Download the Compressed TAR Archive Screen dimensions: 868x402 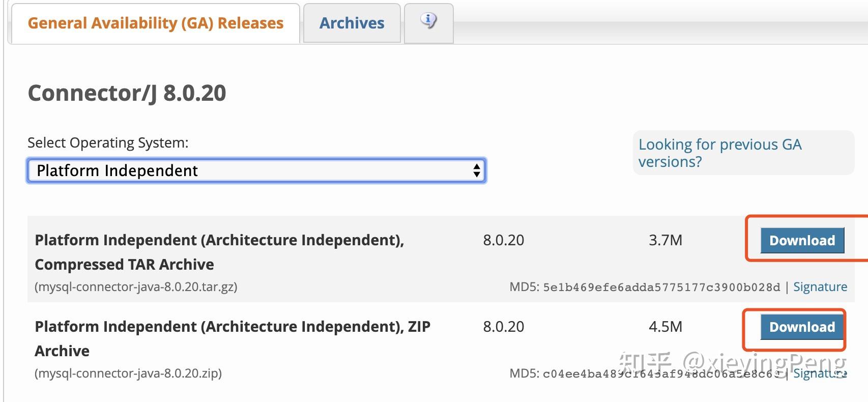(x=802, y=240)
